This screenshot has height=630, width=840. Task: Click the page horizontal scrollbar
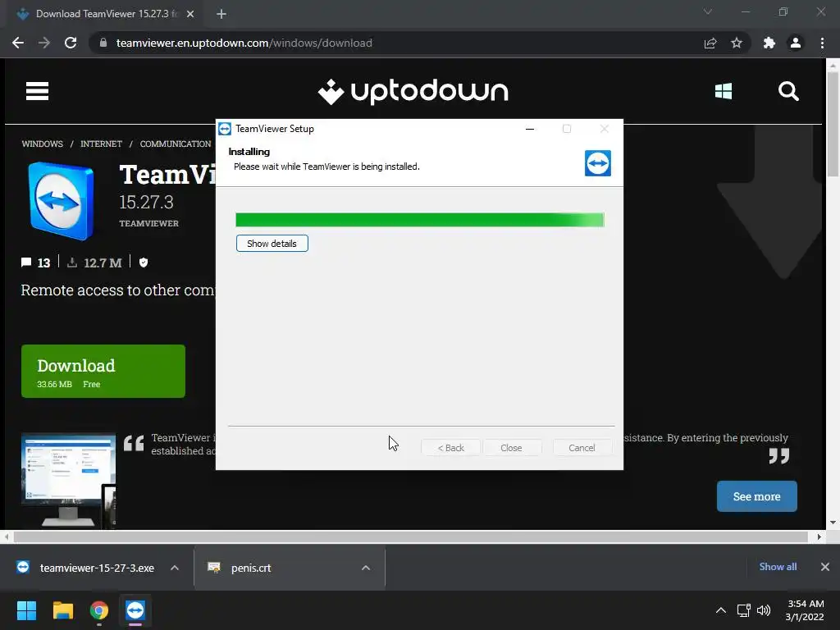pyautogui.click(x=410, y=536)
